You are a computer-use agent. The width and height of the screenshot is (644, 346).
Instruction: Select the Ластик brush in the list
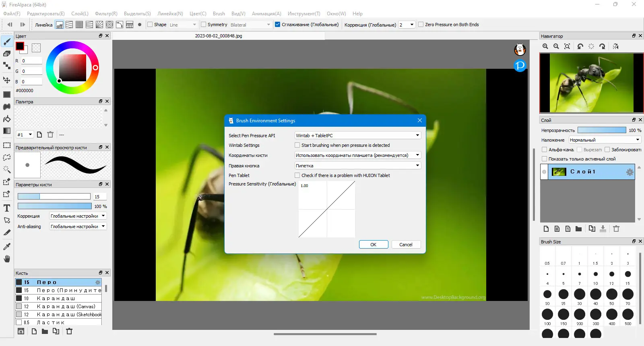[x=58, y=323]
